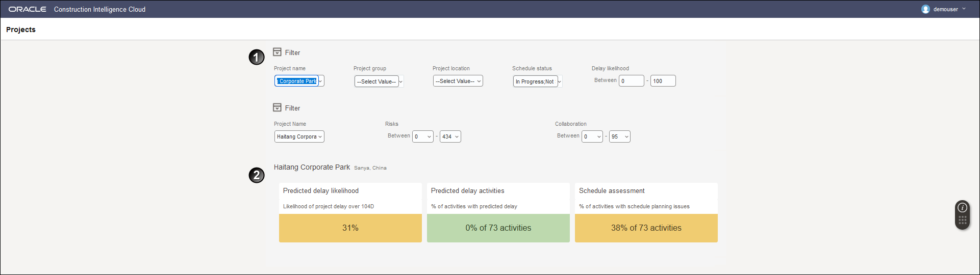Screen dimensions: 980x275
Task: Click the % of activities with predicted delay text
Action: point(474,206)
